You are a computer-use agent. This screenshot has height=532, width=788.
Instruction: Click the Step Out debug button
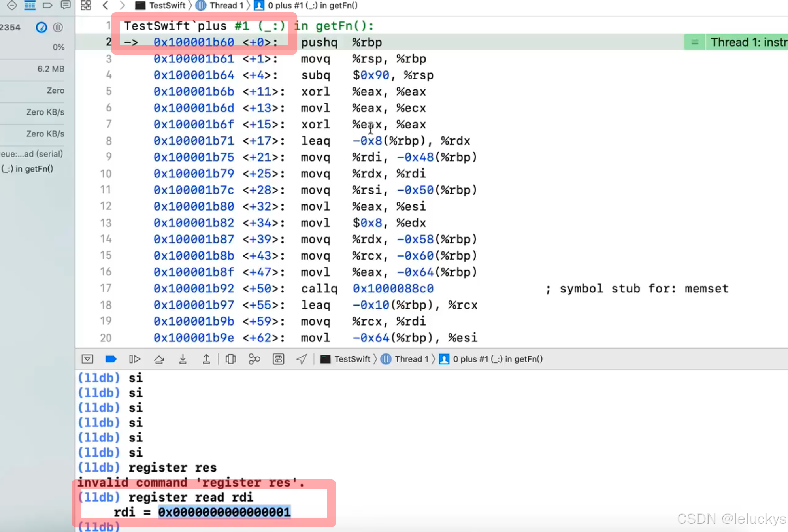click(x=206, y=359)
